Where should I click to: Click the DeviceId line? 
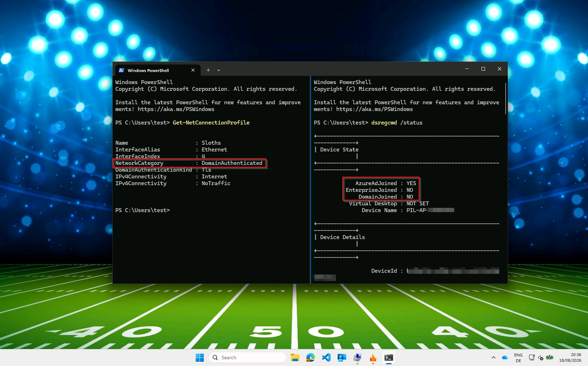coord(435,271)
